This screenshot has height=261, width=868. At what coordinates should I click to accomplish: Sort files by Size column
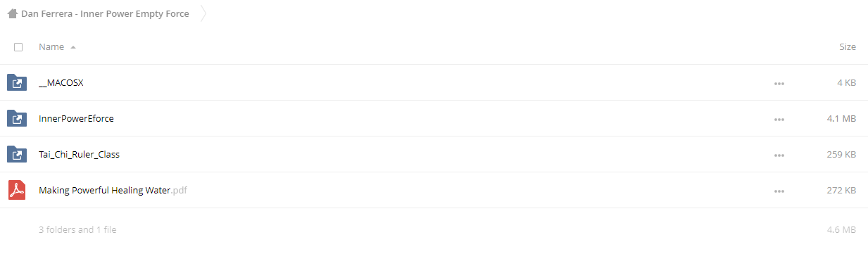848,47
